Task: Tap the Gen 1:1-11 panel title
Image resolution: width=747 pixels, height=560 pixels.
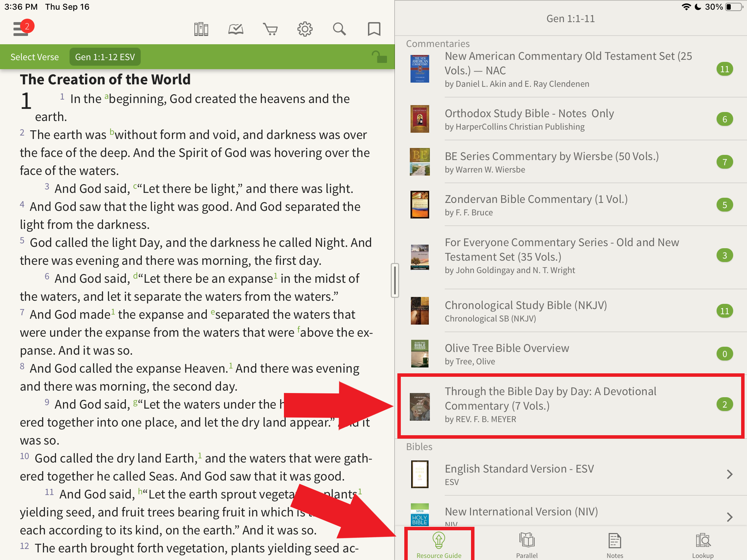Action: pos(571,19)
